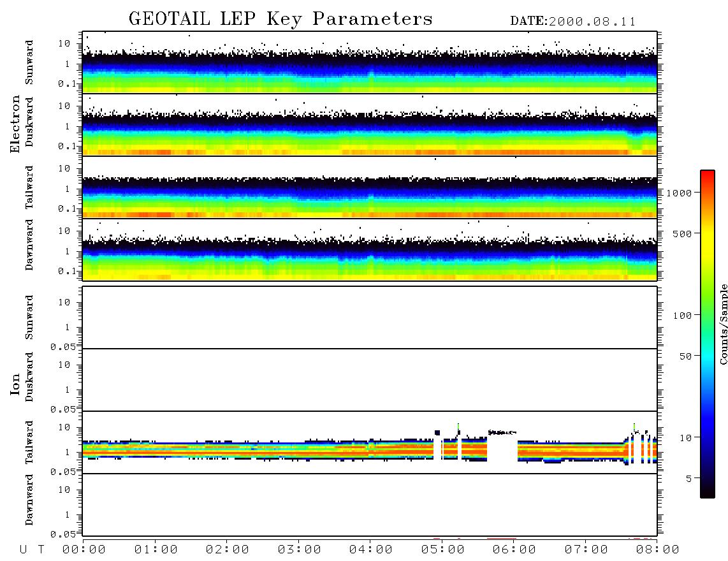This screenshot has width=728, height=561.
Task: Click the "Electron" group axis label
Action: click(15, 124)
